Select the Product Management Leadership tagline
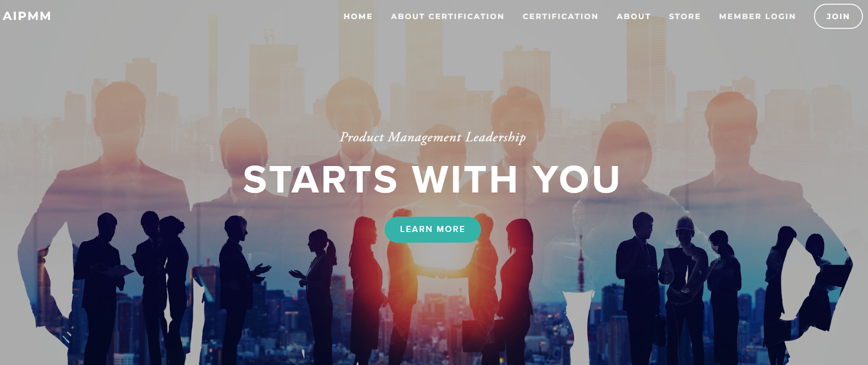 pyautogui.click(x=432, y=137)
